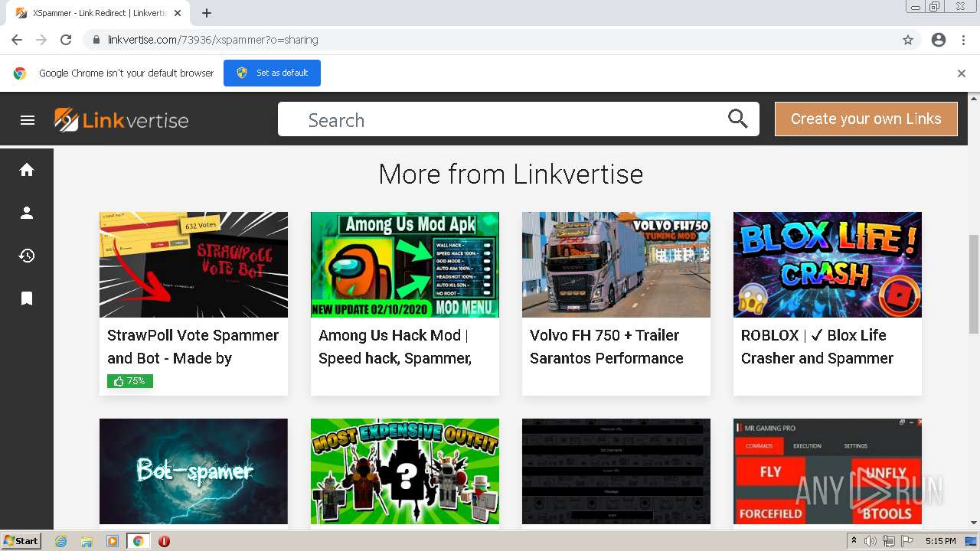Open the network tray icon
This screenshot has height=551, width=980.
889,541
